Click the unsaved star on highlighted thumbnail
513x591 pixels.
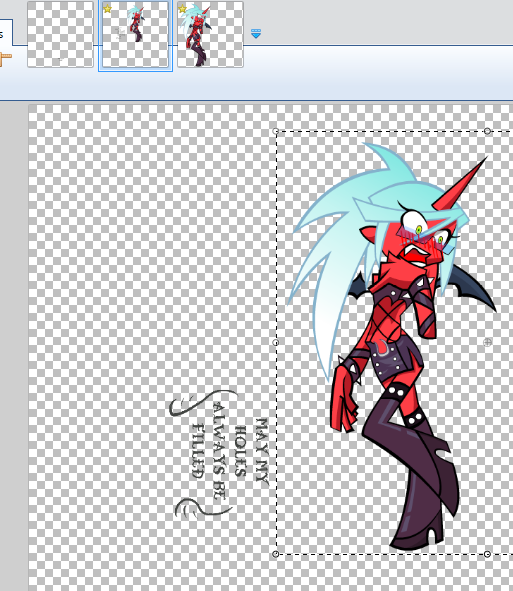pos(107,8)
